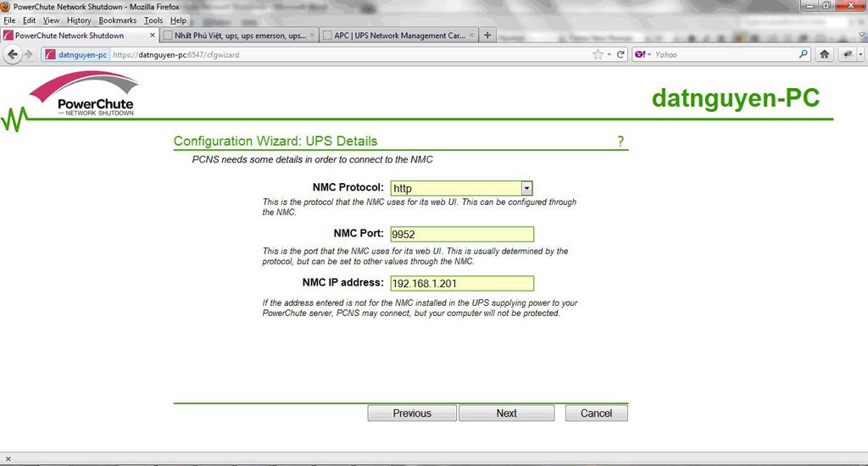Click the datnguyen-pc site identity badge

[x=75, y=55]
